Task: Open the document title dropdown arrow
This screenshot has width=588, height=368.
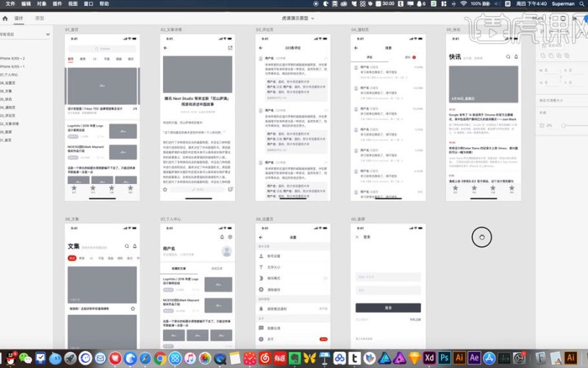Action: pos(312,18)
